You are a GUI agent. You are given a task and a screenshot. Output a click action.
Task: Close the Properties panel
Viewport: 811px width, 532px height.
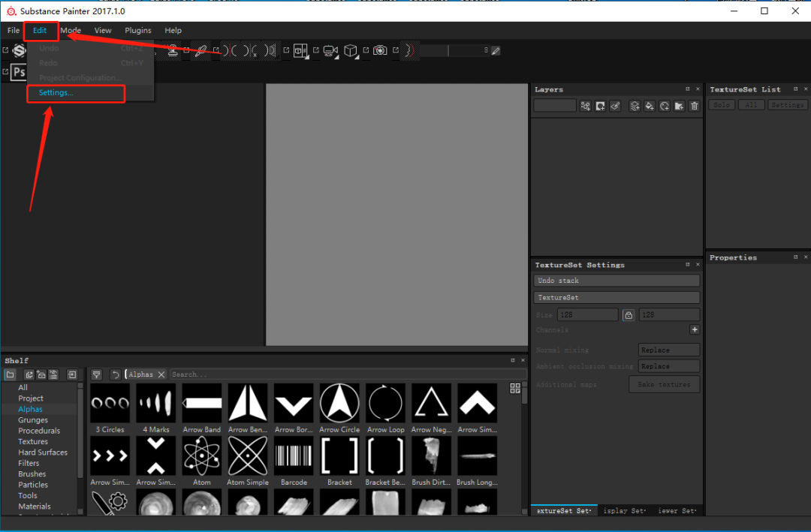click(805, 257)
